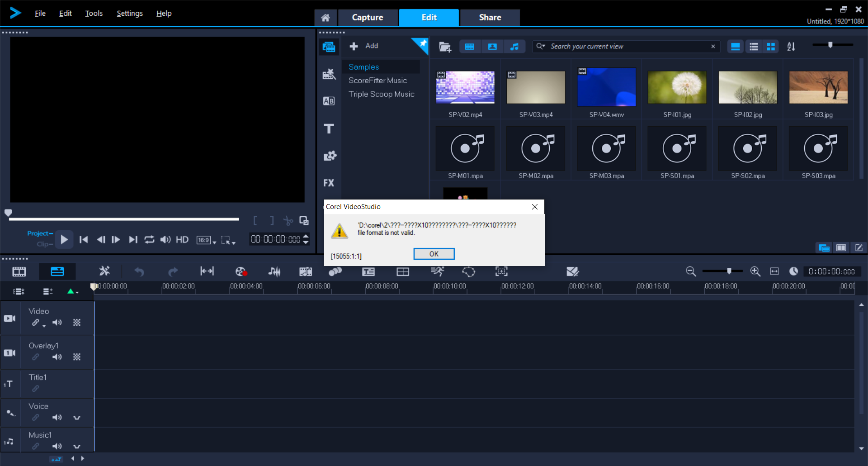
Task: Open Record/Capture Option tool
Action: point(241,271)
